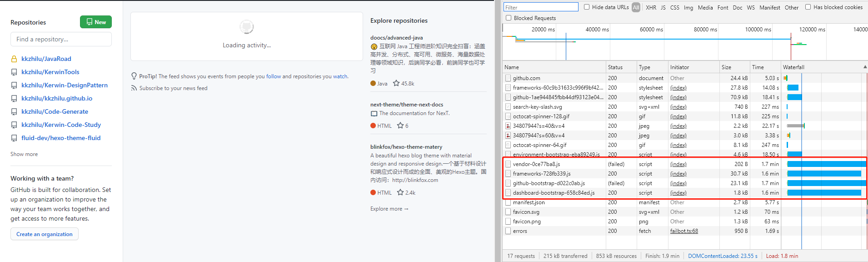The image size is (868, 262).
Task: Open Explore more repositories link
Action: point(389,209)
